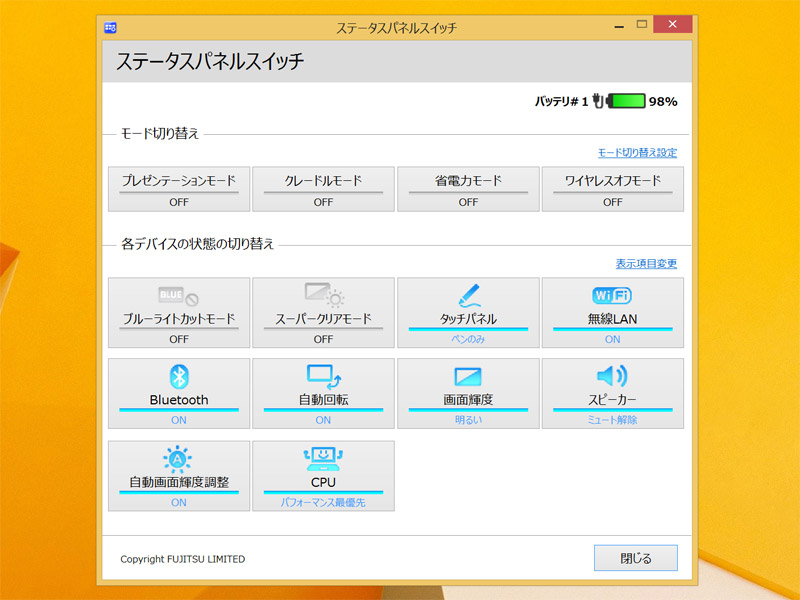Click the auto-rotate screen icon
Viewport: 800px width, 600px height.
point(323,376)
